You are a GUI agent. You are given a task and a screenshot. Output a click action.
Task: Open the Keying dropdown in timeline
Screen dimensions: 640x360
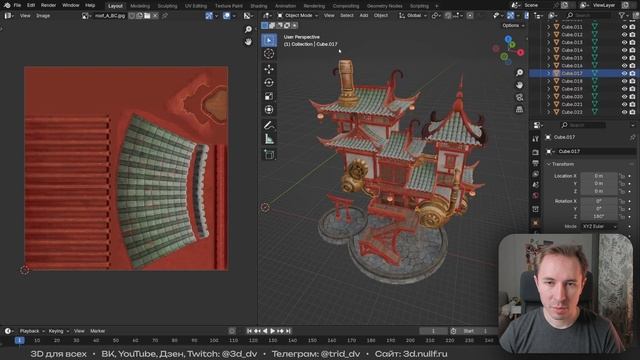(x=58, y=331)
